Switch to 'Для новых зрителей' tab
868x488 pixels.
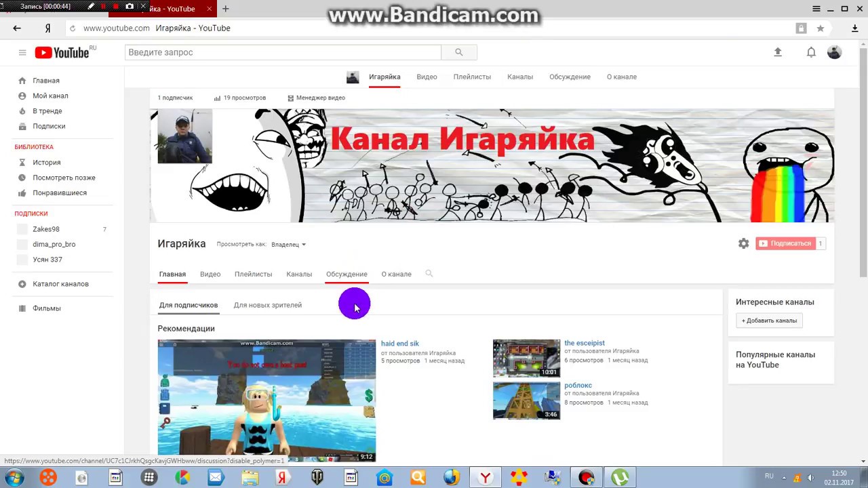268,305
